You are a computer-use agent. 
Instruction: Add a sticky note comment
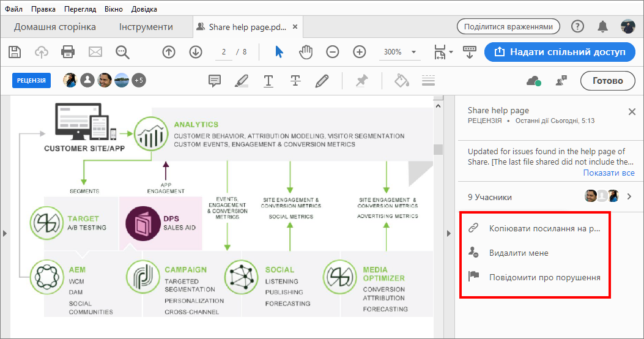point(215,81)
